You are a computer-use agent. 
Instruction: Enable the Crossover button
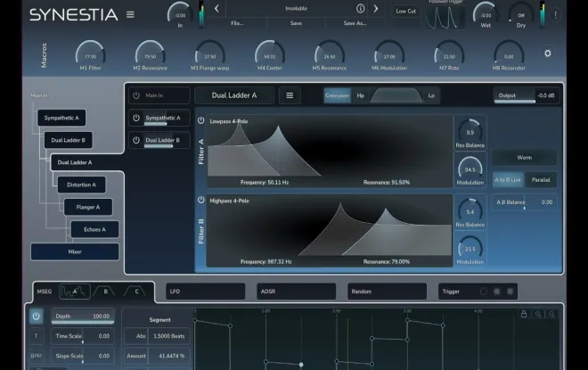(337, 95)
